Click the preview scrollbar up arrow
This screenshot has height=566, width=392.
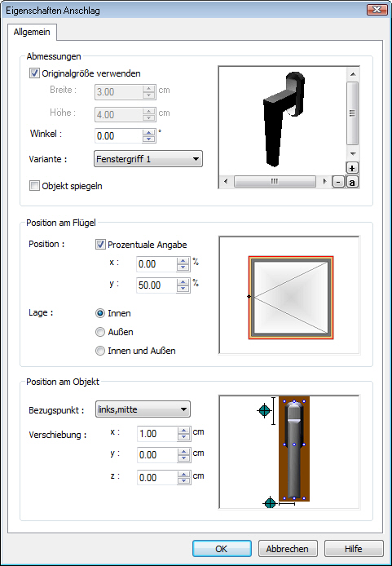(x=353, y=74)
